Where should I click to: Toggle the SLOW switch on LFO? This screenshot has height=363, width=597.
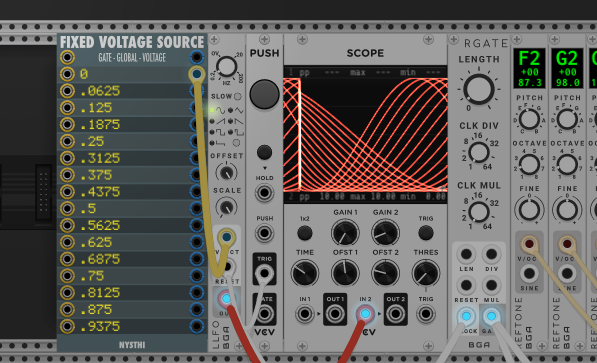238,96
